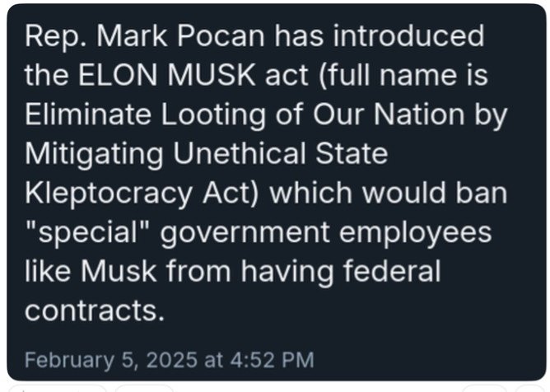Click the second-from-right button below the post
Viewport: 550px width, 392px height.
(x=485, y=389)
